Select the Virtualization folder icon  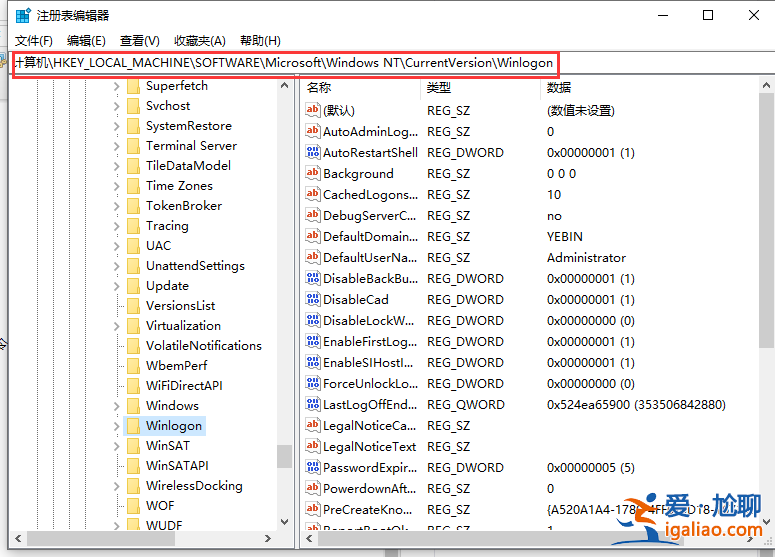tap(133, 326)
